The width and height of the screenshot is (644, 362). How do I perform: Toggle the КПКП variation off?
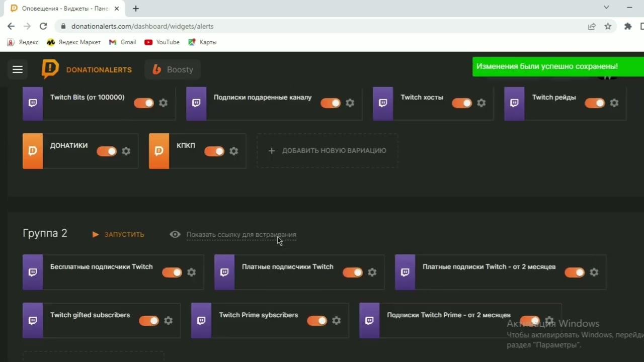tap(214, 151)
